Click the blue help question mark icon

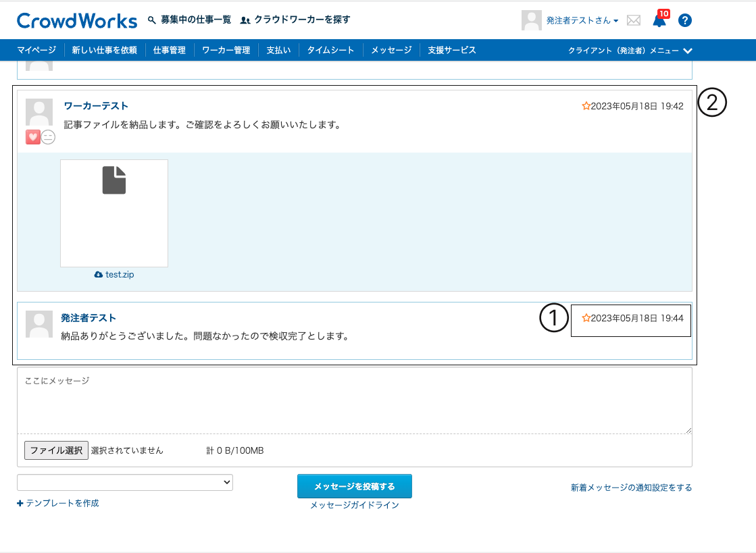tap(685, 20)
